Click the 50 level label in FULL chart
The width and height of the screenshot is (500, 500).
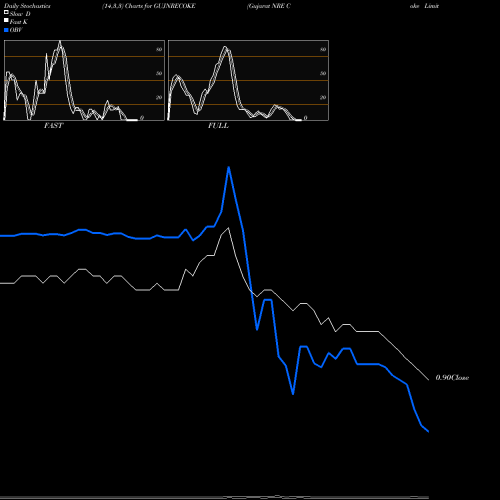[x=323, y=73]
